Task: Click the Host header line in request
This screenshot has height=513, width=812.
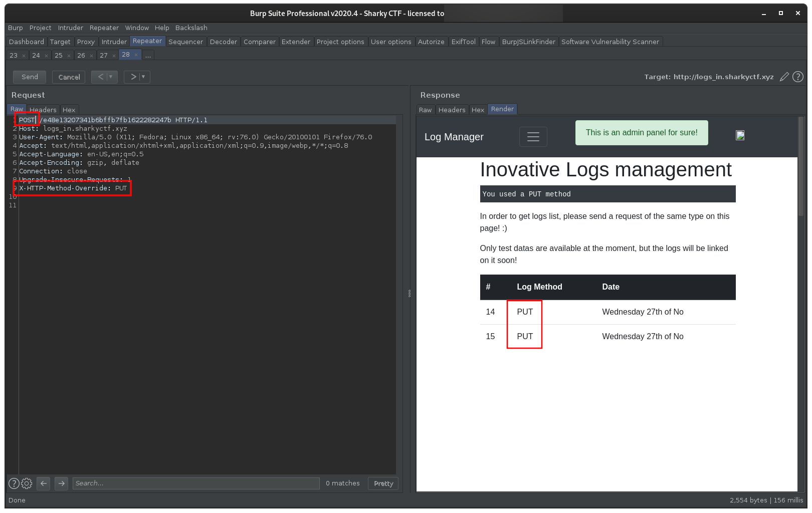Action: point(73,129)
